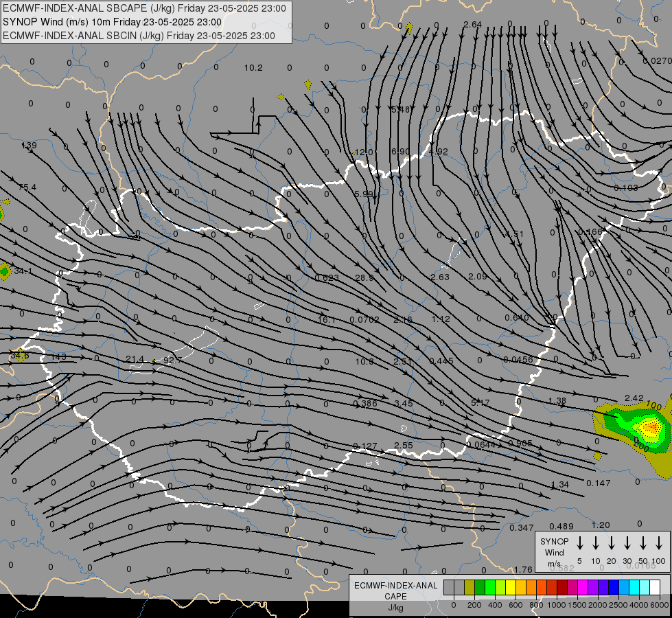Image resolution: width=672 pixels, height=618 pixels.
Task: Click the 1.12 value on the map
Action: click(441, 319)
